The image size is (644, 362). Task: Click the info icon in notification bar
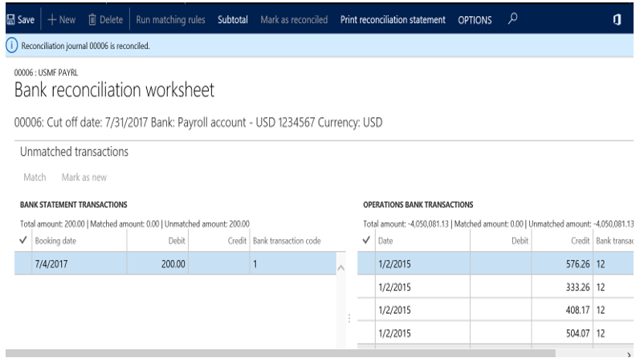click(10, 46)
